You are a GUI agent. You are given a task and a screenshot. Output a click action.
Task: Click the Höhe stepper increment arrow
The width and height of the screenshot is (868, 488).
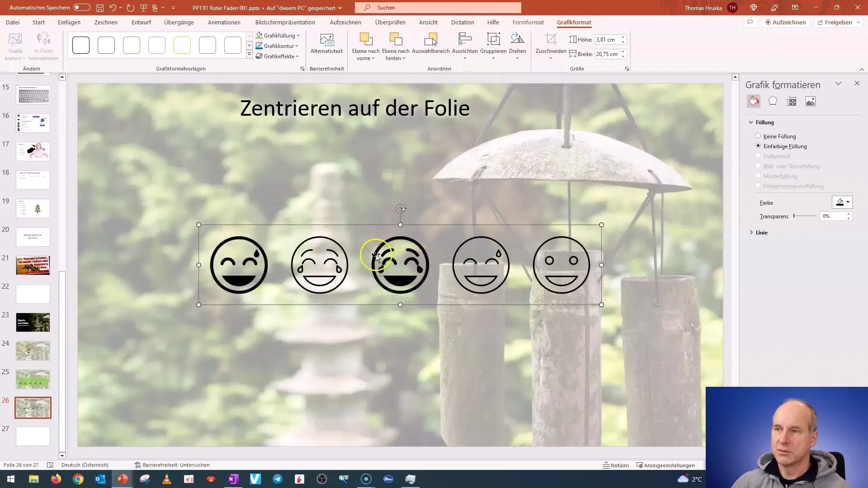(x=625, y=37)
